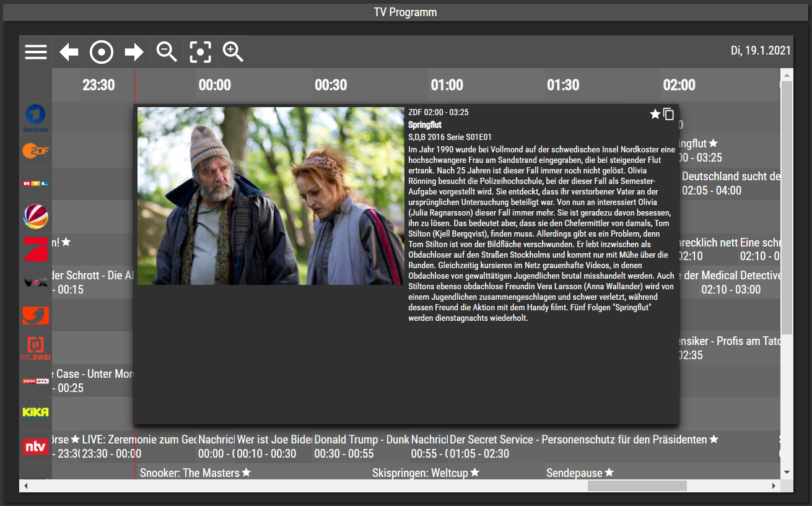Zoom in the program grid

(233, 52)
